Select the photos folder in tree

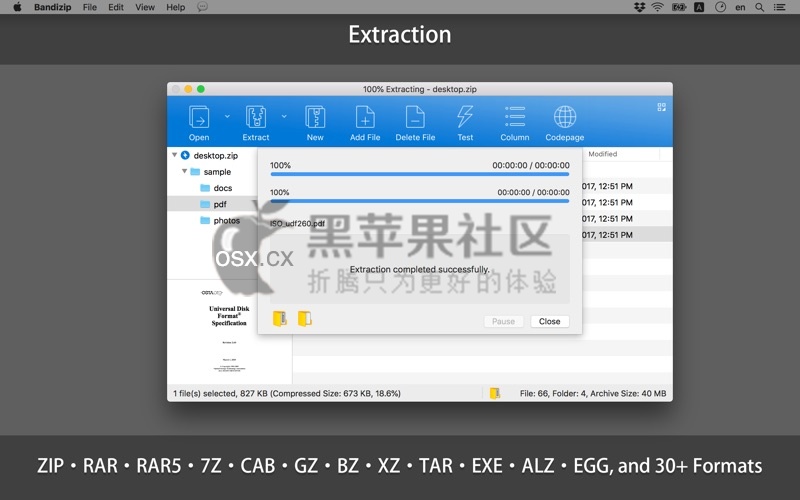(227, 220)
